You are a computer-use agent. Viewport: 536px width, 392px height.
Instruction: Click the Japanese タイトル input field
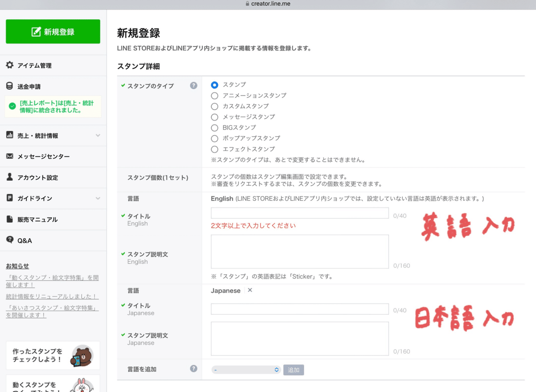(x=300, y=309)
